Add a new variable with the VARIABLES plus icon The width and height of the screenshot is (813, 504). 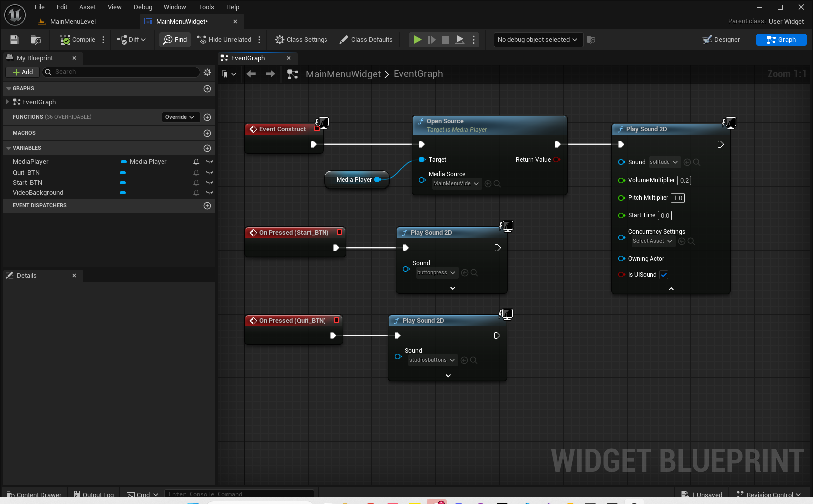pyautogui.click(x=207, y=148)
